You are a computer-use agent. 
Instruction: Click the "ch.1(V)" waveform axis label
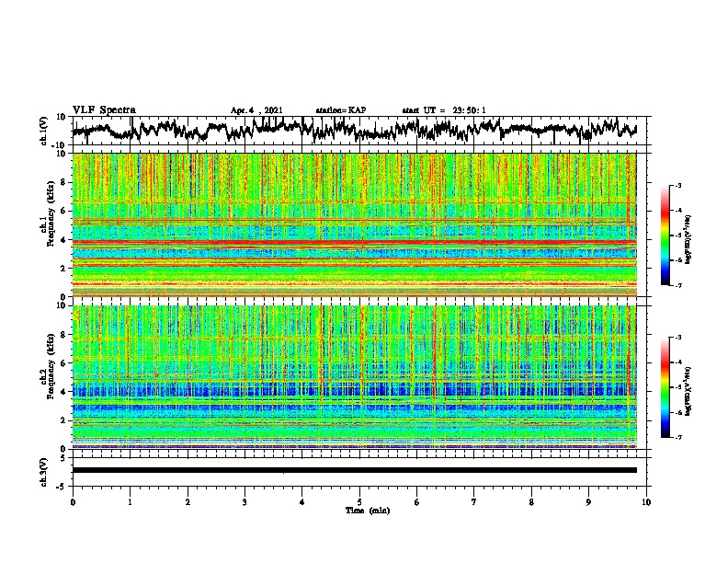(x=44, y=131)
